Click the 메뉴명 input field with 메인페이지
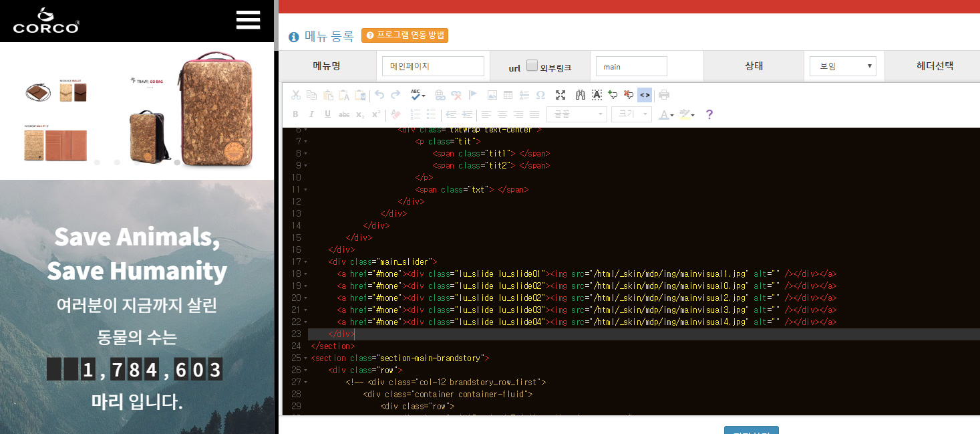980x434 pixels. tap(433, 66)
